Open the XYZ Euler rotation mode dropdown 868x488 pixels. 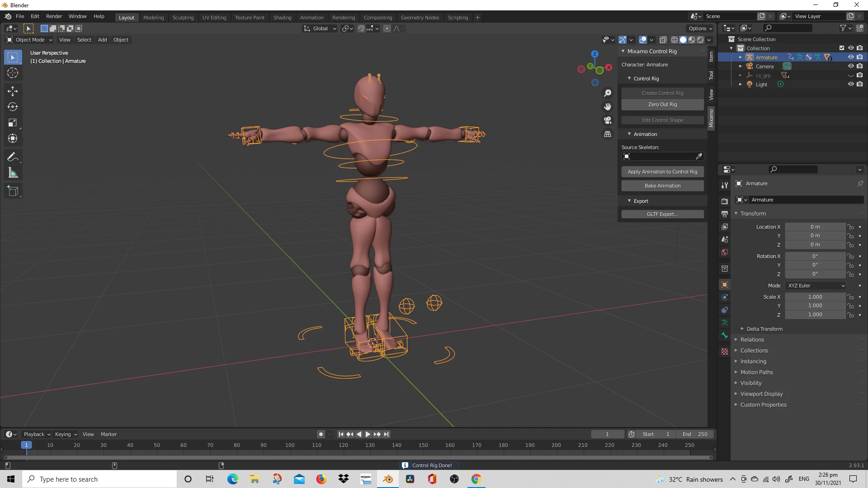coord(816,286)
